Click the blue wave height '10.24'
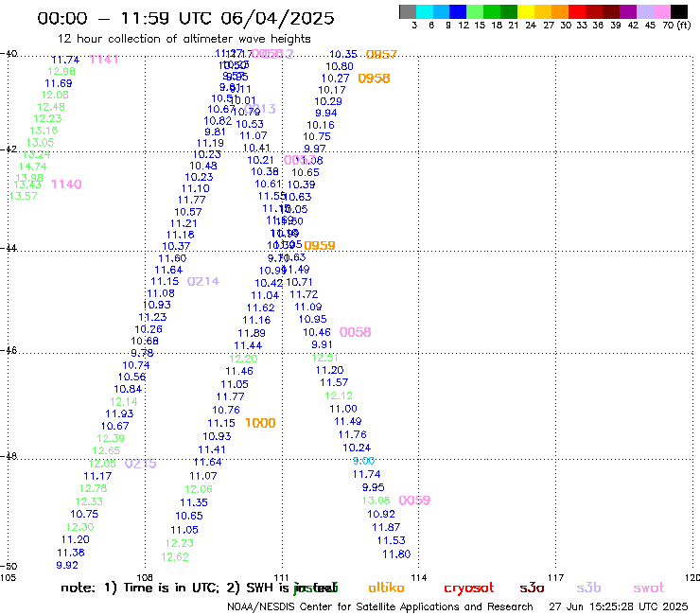Image resolution: width=700 pixels, height=615 pixels. point(357,448)
